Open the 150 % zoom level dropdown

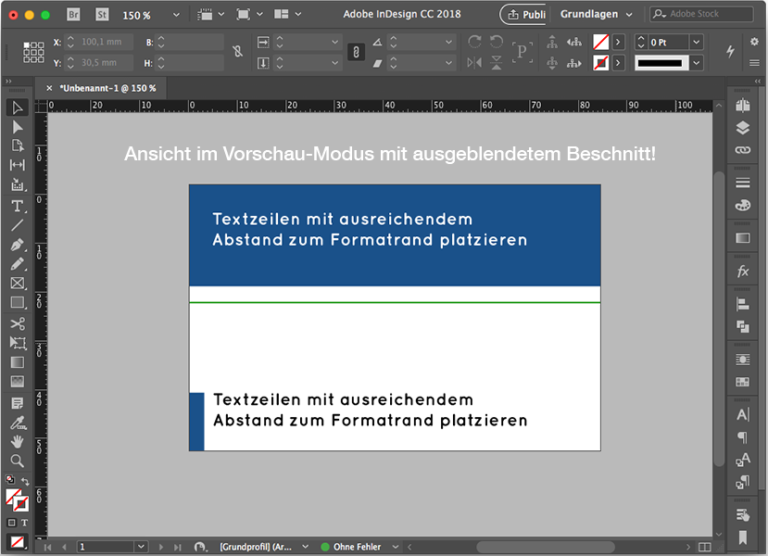click(177, 15)
